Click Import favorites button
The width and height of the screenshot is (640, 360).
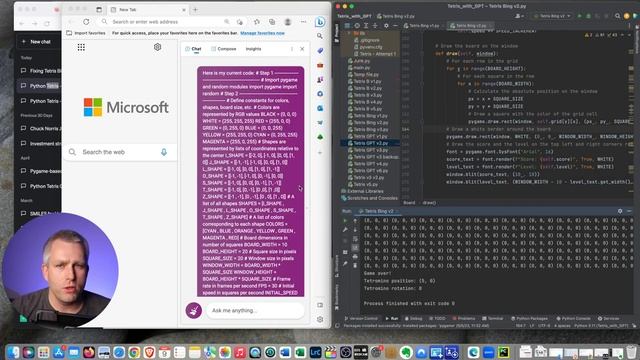pyautogui.click(x=86, y=33)
